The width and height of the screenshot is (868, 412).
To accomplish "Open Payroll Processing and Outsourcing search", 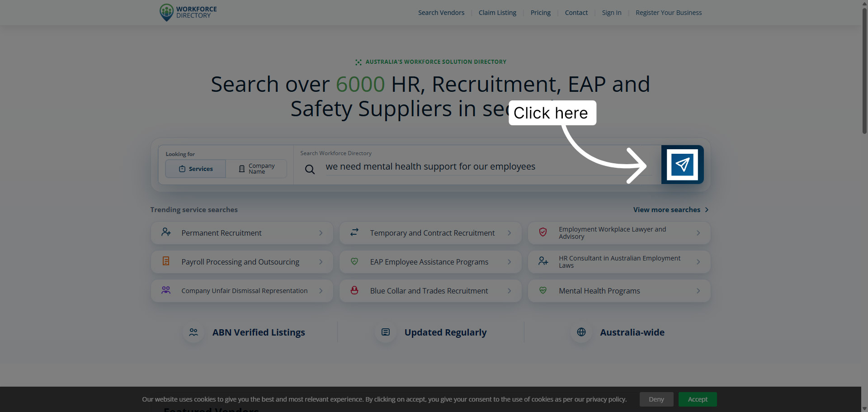I will 242,262.
